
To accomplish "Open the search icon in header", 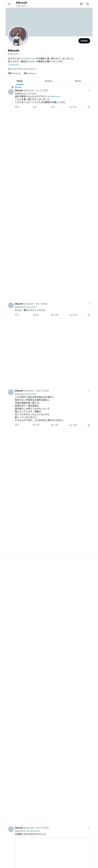I will coord(88,4).
